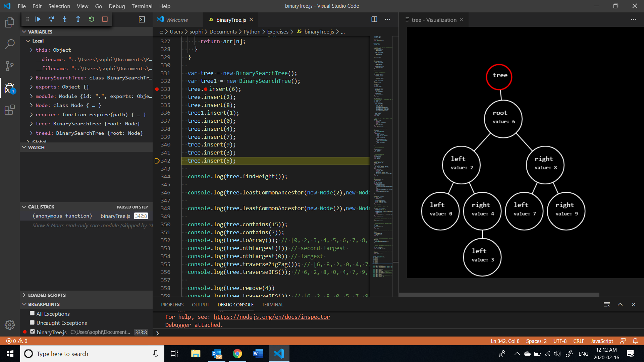This screenshot has width=644, height=362.
Task: Click JavaScript language mode in status bar
Action: click(x=602, y=341)
